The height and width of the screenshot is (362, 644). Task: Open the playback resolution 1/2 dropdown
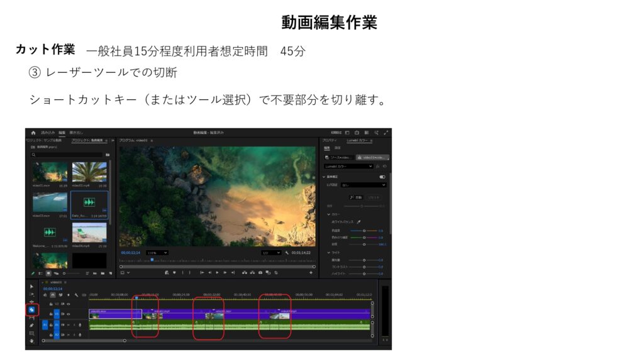point(270,253)
